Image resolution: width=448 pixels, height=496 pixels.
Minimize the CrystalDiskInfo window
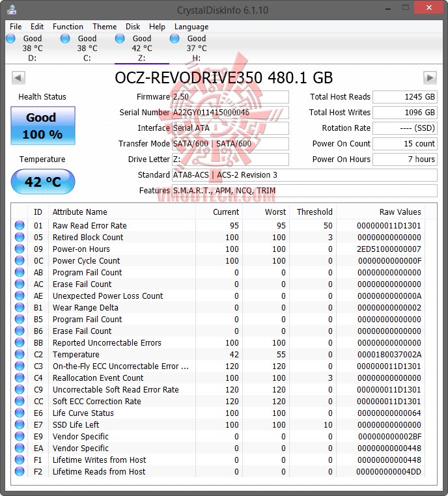[388, 8]
